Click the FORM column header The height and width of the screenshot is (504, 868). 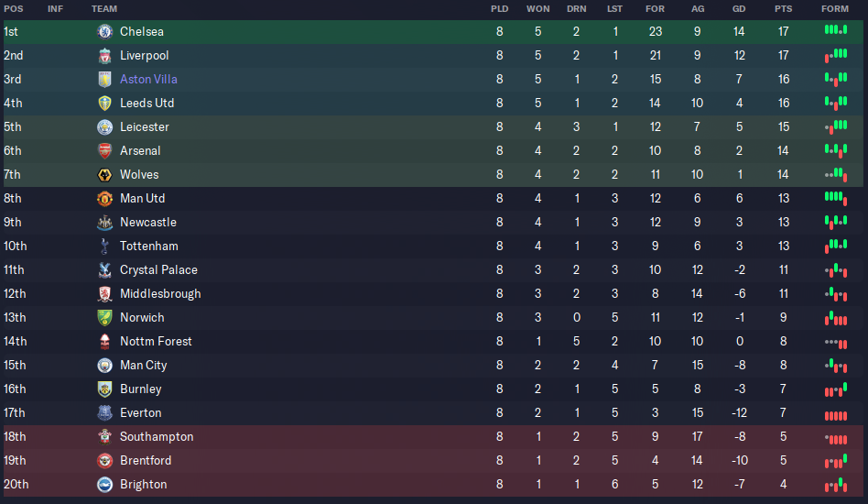tap(835, 9)
